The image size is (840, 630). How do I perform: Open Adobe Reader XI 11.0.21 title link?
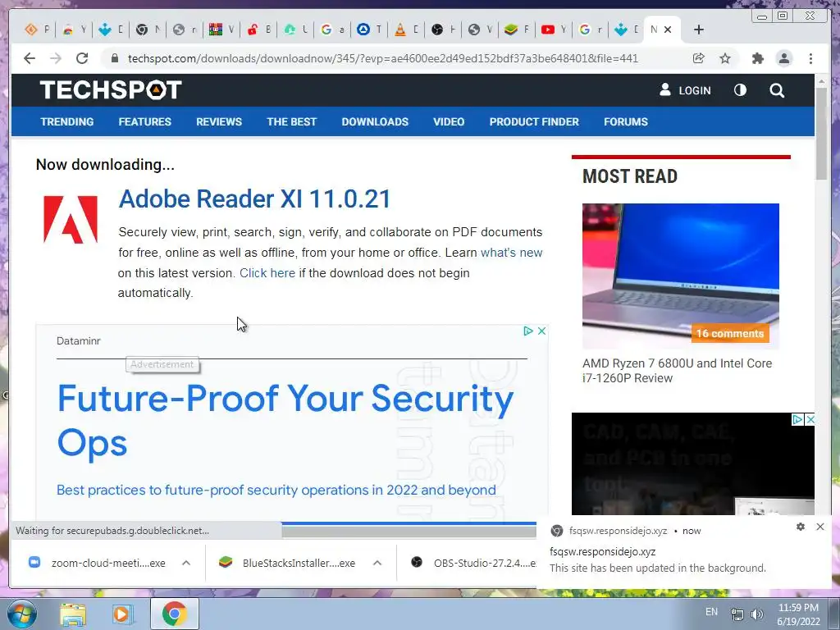click(254, 199)
